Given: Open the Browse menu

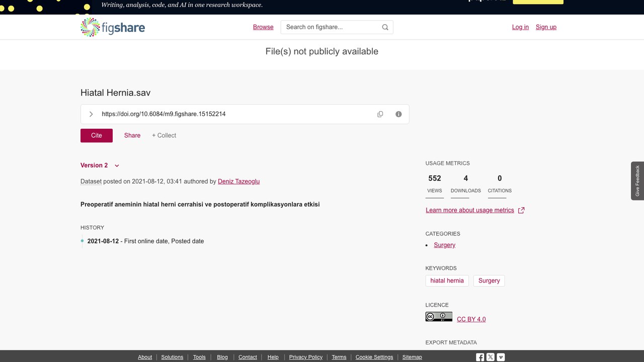Looking at the screenshot, I should (x=263, y=27).
